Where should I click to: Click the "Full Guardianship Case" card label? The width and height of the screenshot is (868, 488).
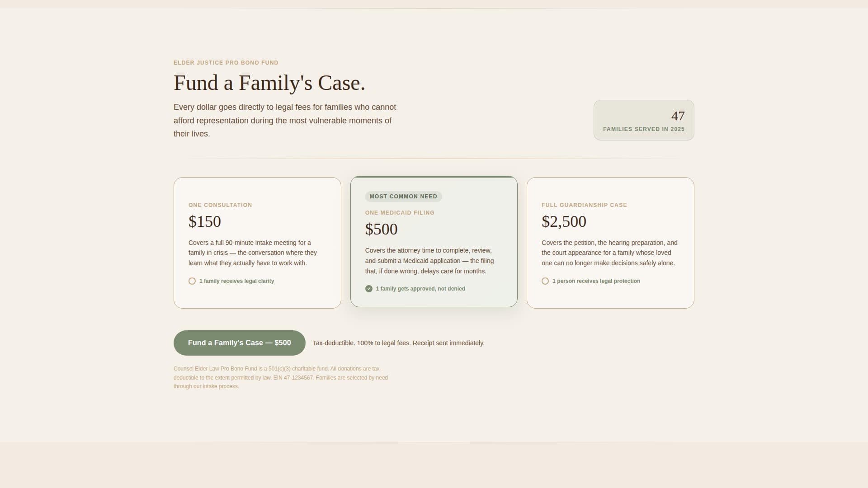pyautogui.click(x=584, y=205)
